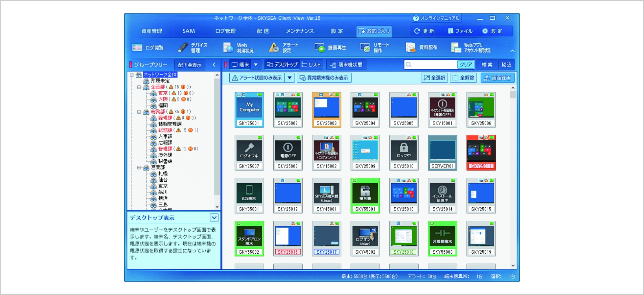Click 全解除 to deselect all
Screen dimensions: 644x295
pyautogui.click(x=463, y=78)
